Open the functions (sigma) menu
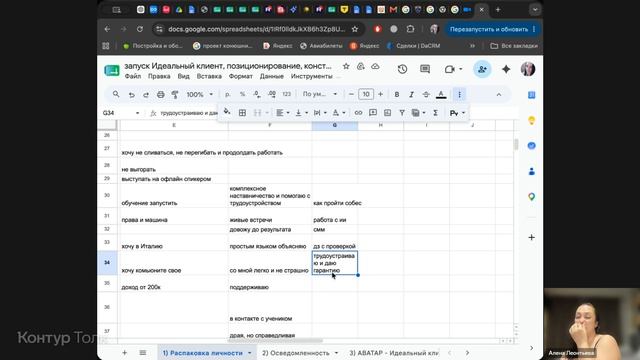 pyautogui.click(x=435, y=113)
